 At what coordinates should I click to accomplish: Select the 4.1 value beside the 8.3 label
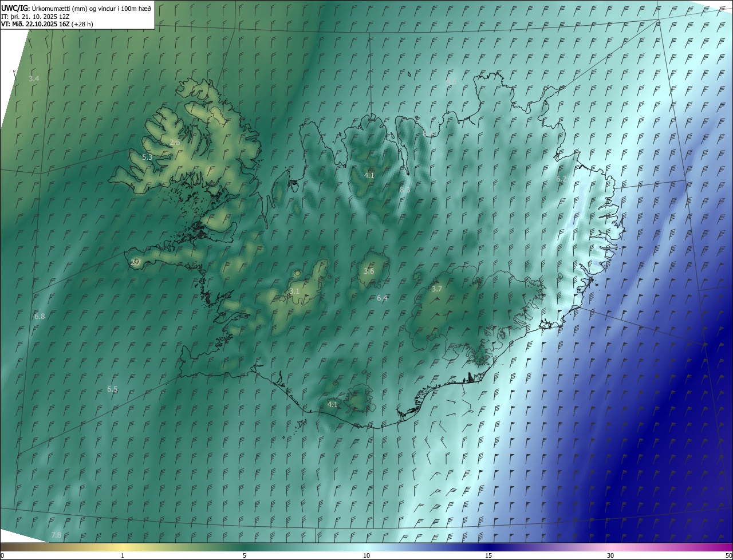click(x=369, y=175)
